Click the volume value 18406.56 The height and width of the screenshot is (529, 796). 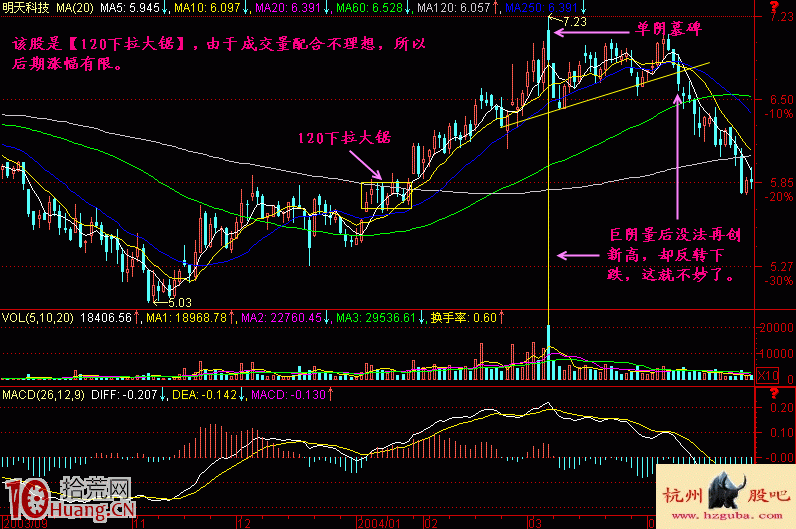(x=106, y=318)
